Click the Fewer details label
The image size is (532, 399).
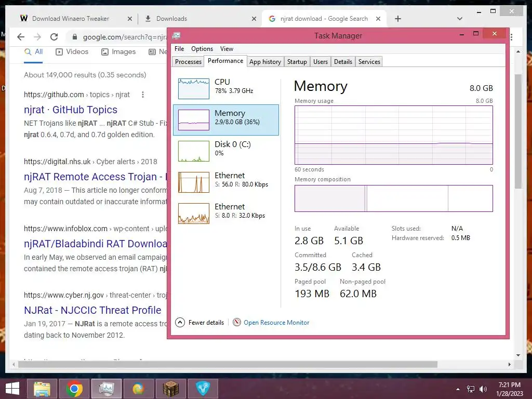click(x=206, y=323)
